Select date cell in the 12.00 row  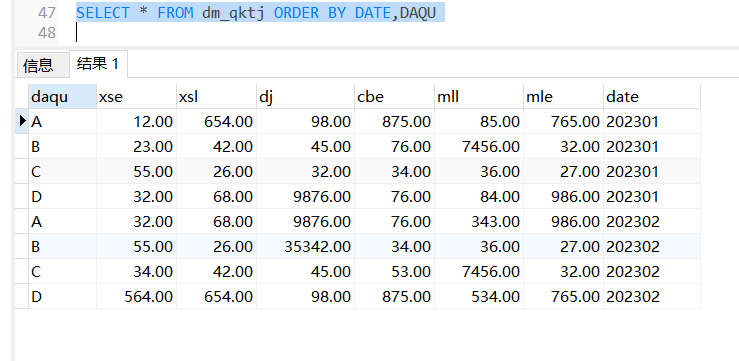(x=652, y=122)
